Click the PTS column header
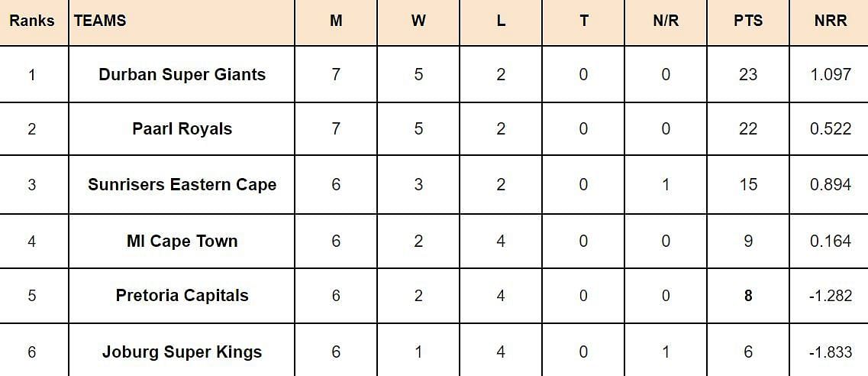This screenshot has width=868, height=376. tap(748, 21)
